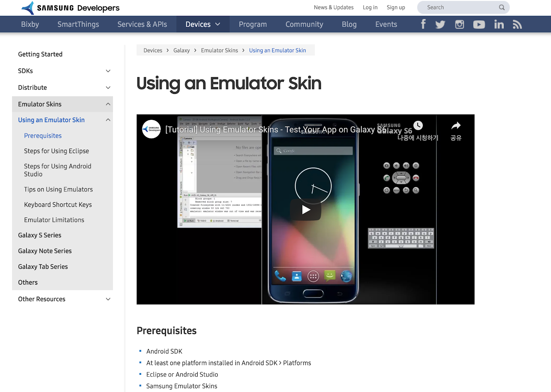The image size is (551, 392).
Task: Click Galaxy in the breadcrumb
Action: 181,50
